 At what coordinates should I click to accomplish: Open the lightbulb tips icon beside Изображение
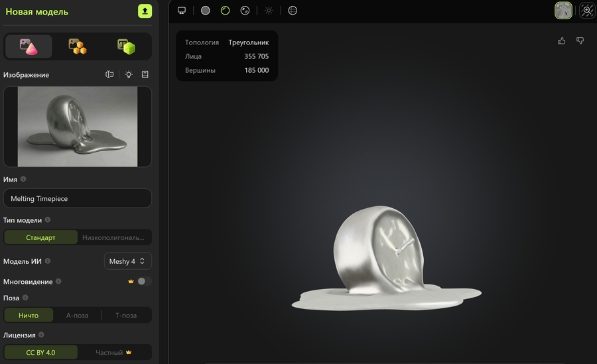click(129, 75)
